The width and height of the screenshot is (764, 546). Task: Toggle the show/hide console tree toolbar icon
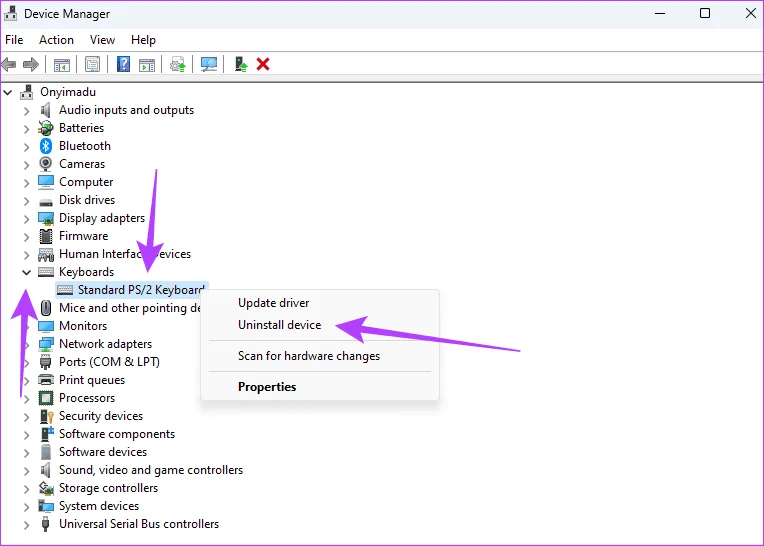coord(62,64)
